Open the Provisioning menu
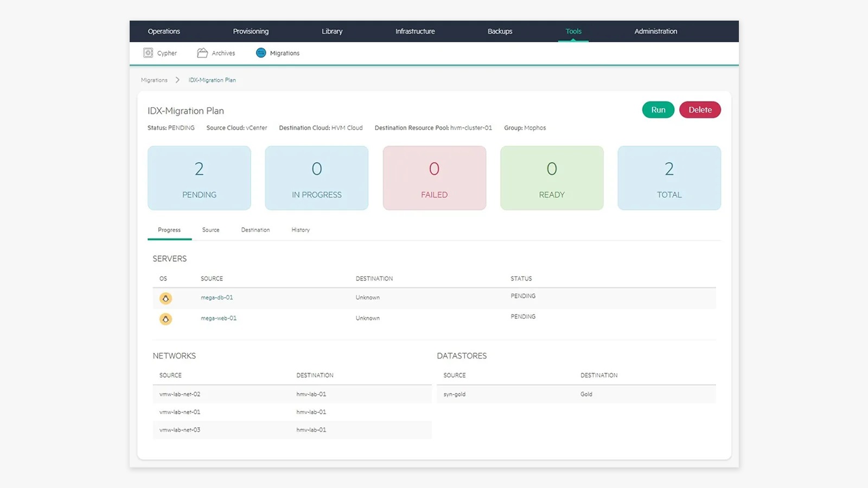 click(251, 31)
